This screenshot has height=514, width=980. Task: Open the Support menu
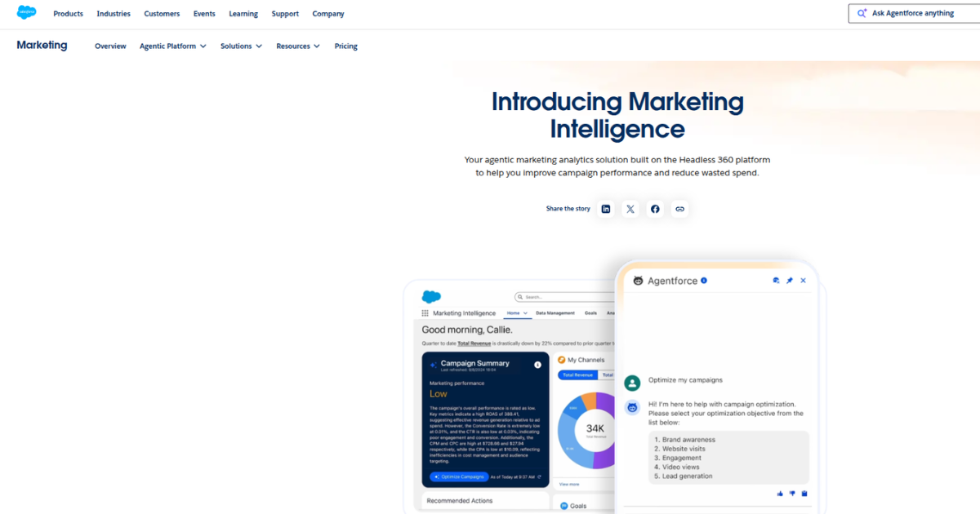coord(285,14)
